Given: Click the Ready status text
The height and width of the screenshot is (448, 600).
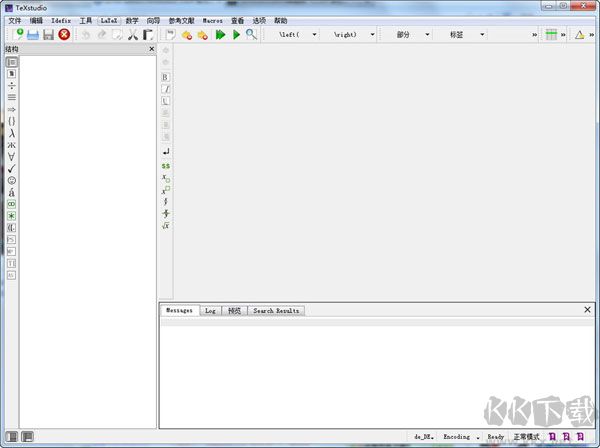Looking at the screenshot, I should coord(496,437).
